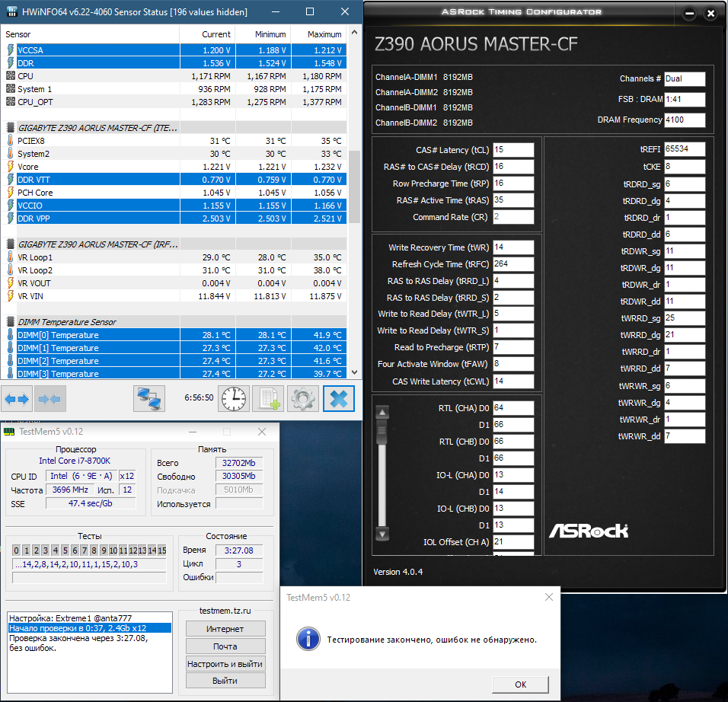The image size is (728, 702).
Task: Click the DIMM Temperature Sensor chip icon
Action: (10, 322)
